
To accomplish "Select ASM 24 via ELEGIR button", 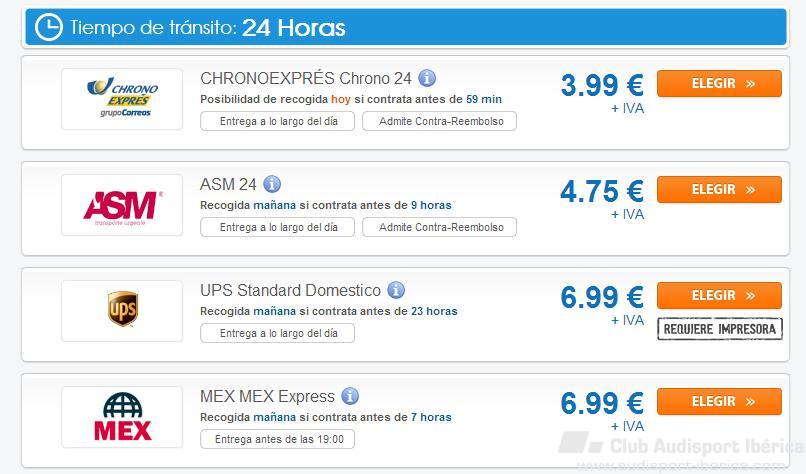I will (719, 190).
